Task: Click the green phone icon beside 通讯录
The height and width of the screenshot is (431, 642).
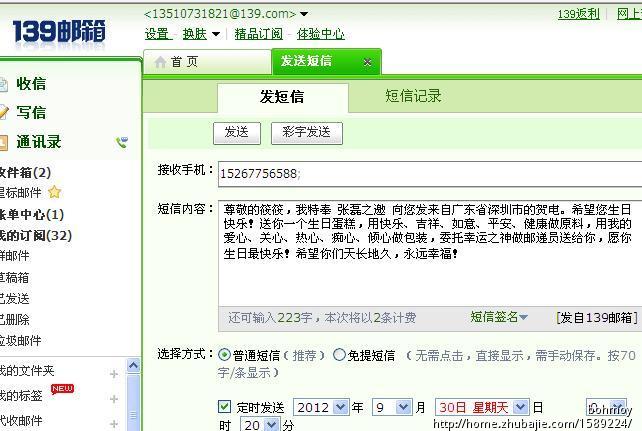Action: (x=122, y=142)
